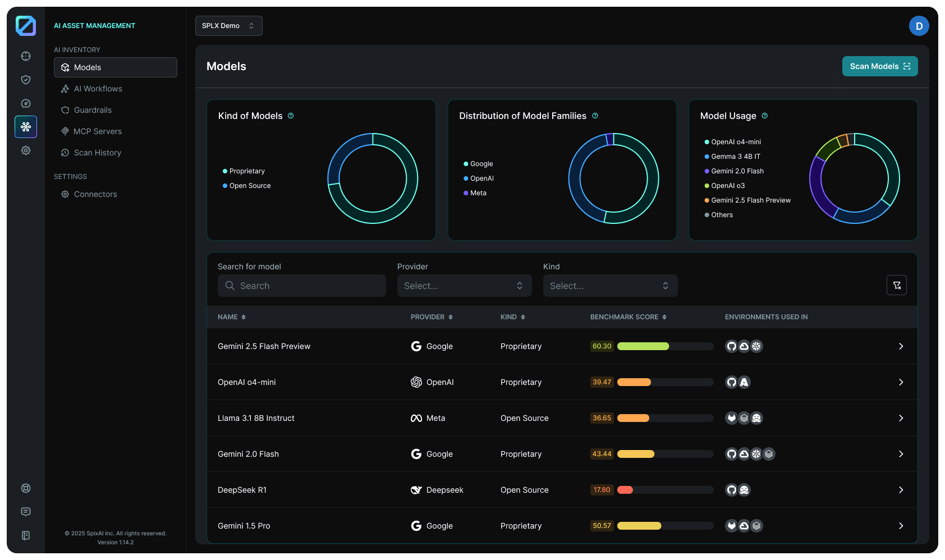945x560 pixels.
Task: View Scan History
Action: pos(97,152)
